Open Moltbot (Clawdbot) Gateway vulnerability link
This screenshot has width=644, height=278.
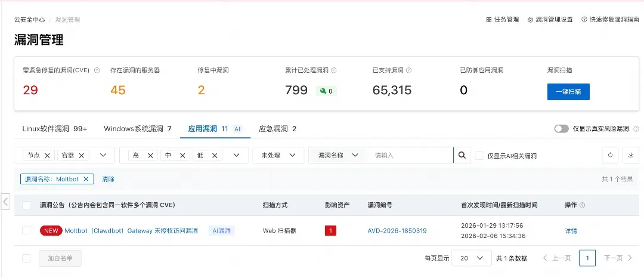coord(131,231)
